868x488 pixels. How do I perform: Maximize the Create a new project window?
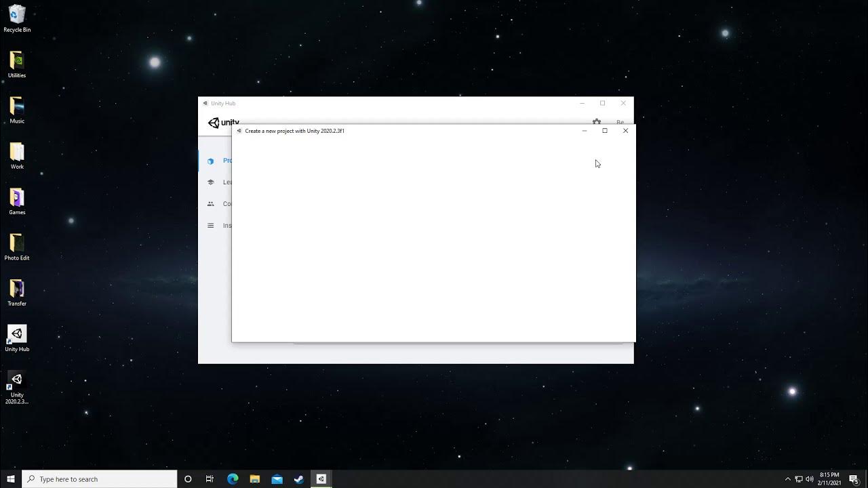[605, 131]
